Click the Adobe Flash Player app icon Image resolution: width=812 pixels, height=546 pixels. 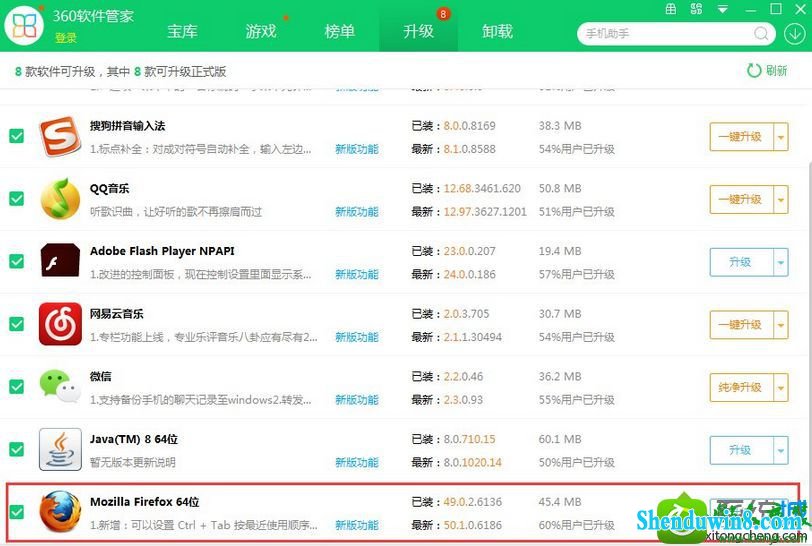pyautogui.click(x=60, y=261)
